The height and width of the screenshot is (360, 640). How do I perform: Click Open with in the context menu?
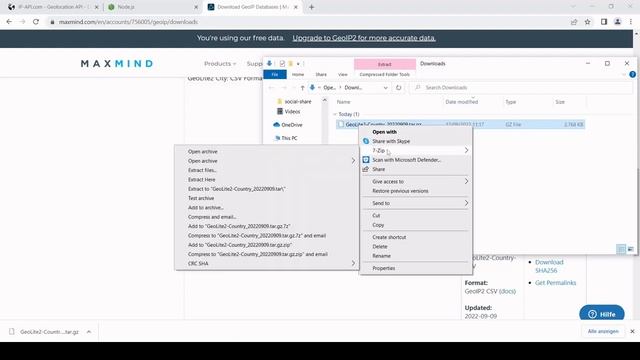[384, 132]
